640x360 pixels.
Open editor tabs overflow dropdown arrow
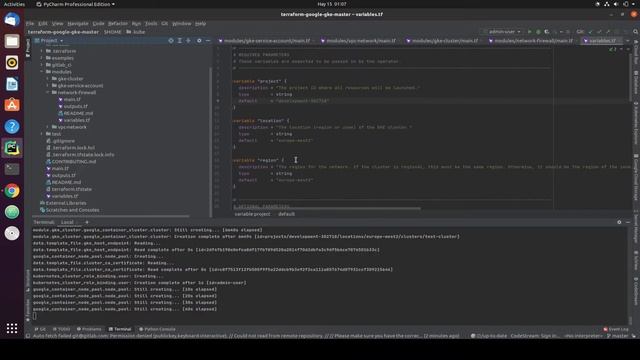[628, 41]
